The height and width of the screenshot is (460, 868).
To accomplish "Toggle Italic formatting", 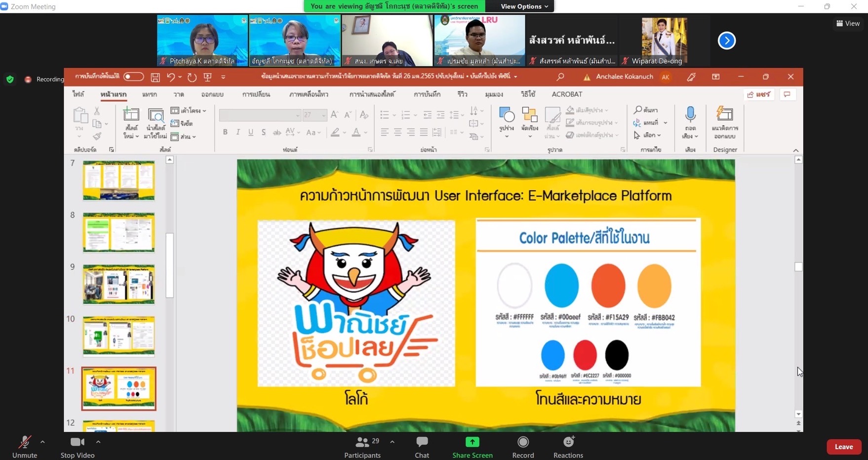I will click(238, 132).
